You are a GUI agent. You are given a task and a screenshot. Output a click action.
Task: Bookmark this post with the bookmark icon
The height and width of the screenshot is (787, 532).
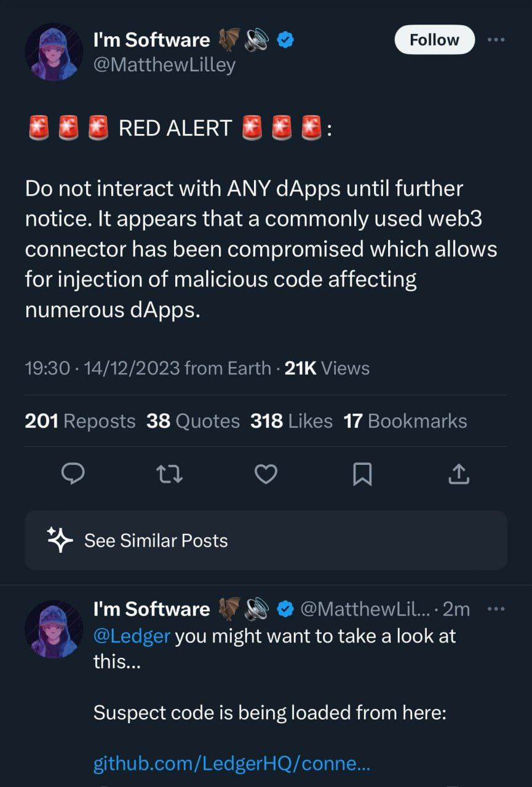362,473
